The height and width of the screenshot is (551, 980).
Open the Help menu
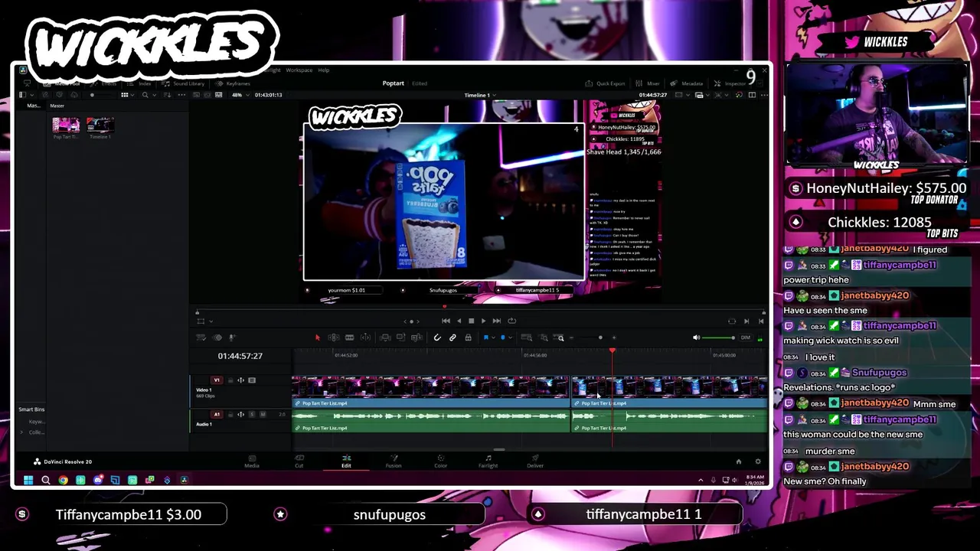coord(324,70)
